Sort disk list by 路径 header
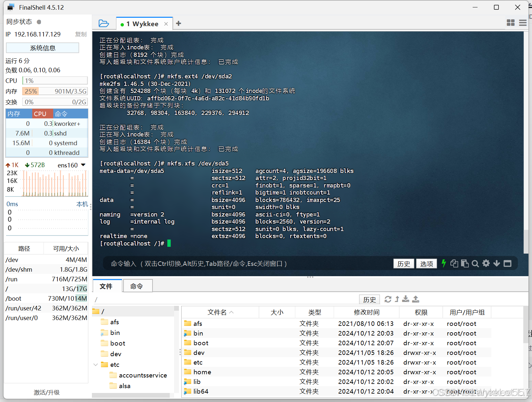This screenshot has width=532, height=402. pos(24,248)
